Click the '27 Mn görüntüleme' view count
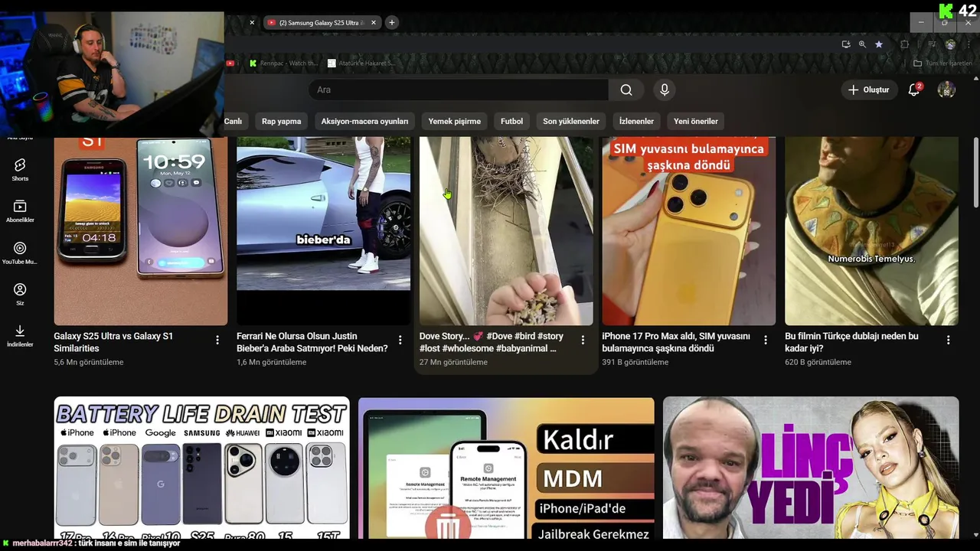Screen dimensions: 980x551 pyautogui.click(x=453, y=362)
